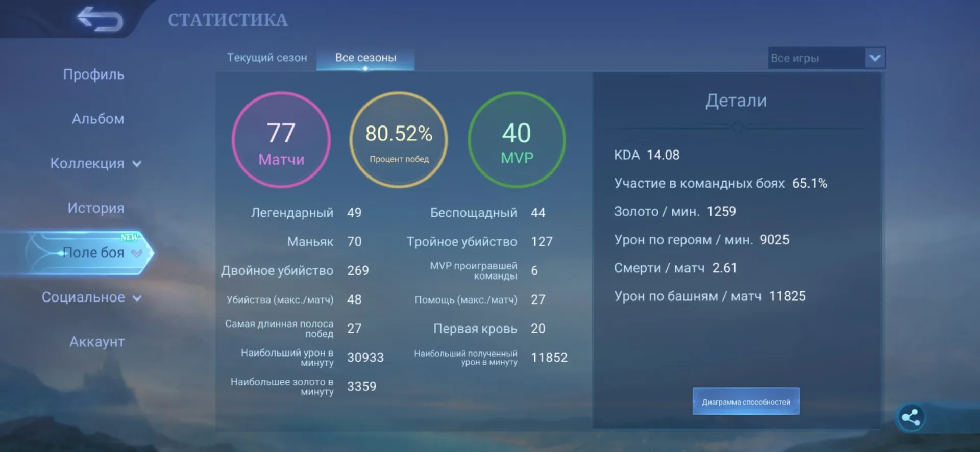Go back using the return arrow icon
Viewport: 980px width, 452px height.
100,19
